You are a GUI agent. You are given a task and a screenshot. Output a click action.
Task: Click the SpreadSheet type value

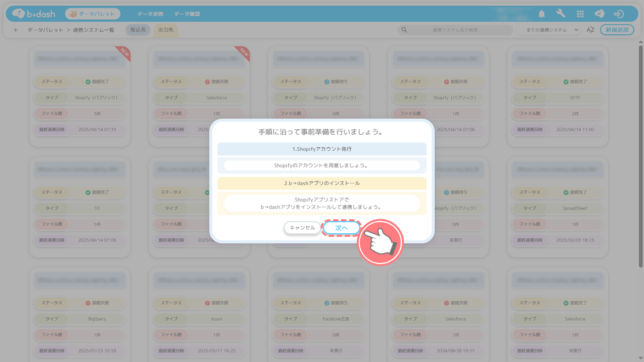coord(575,208)
